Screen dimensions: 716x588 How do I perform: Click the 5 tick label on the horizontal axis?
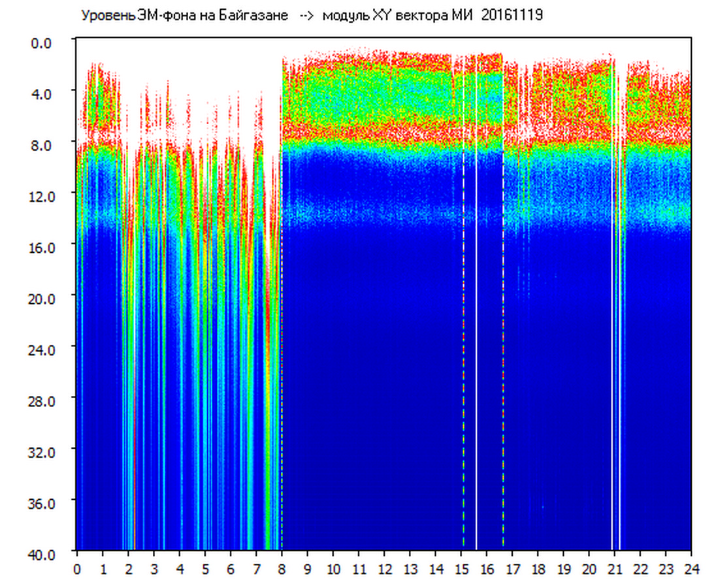pos(205,568)
